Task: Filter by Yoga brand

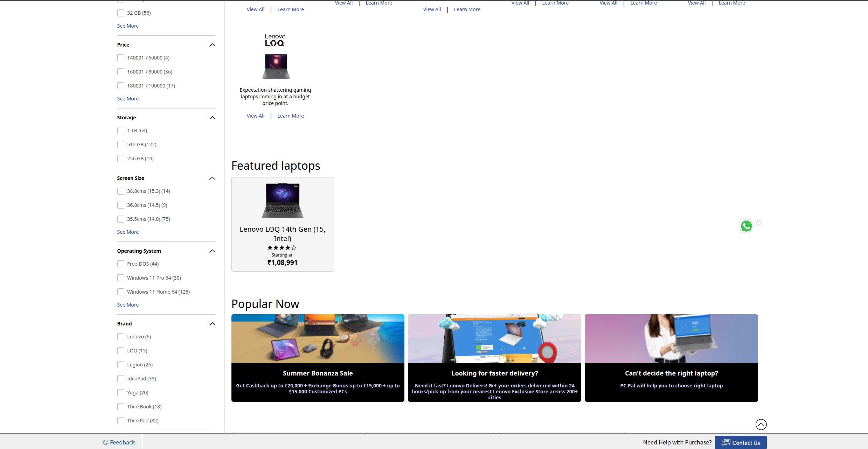Action: point(121,393)
